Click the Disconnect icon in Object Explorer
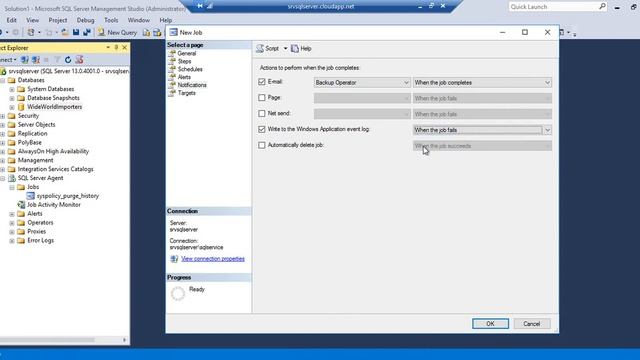 pyautogui.click(x=36, y=60)
